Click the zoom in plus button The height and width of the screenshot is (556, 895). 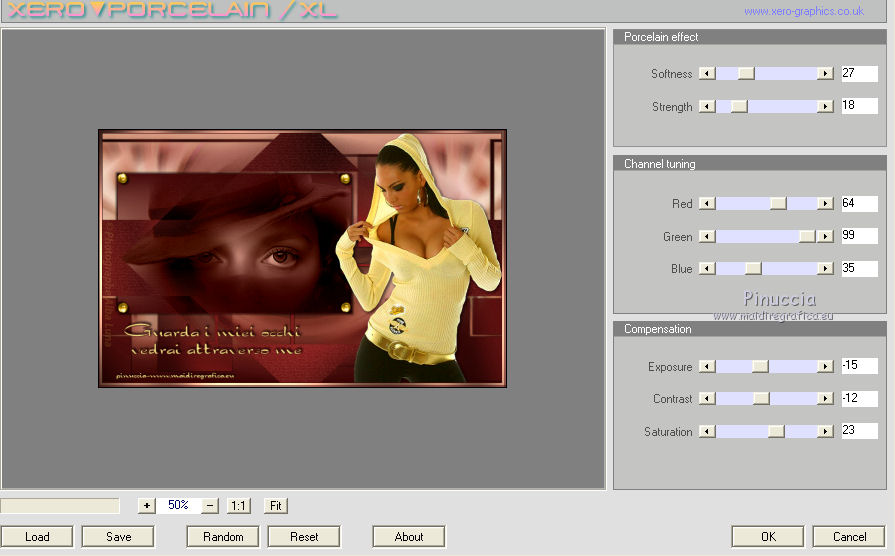click(147, 506)
